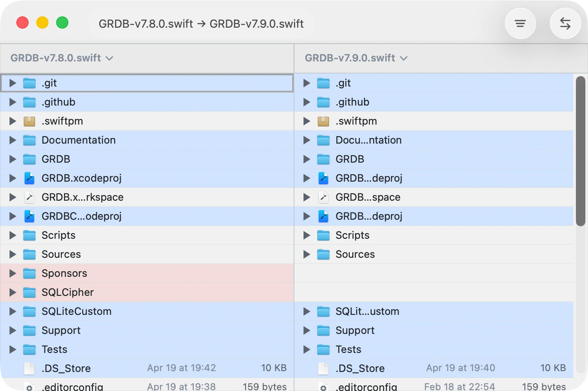Click the .DS_Store file icon dated 19:40
The width and height of the screenshot is (588, 391).
click(x=323, y=369)
